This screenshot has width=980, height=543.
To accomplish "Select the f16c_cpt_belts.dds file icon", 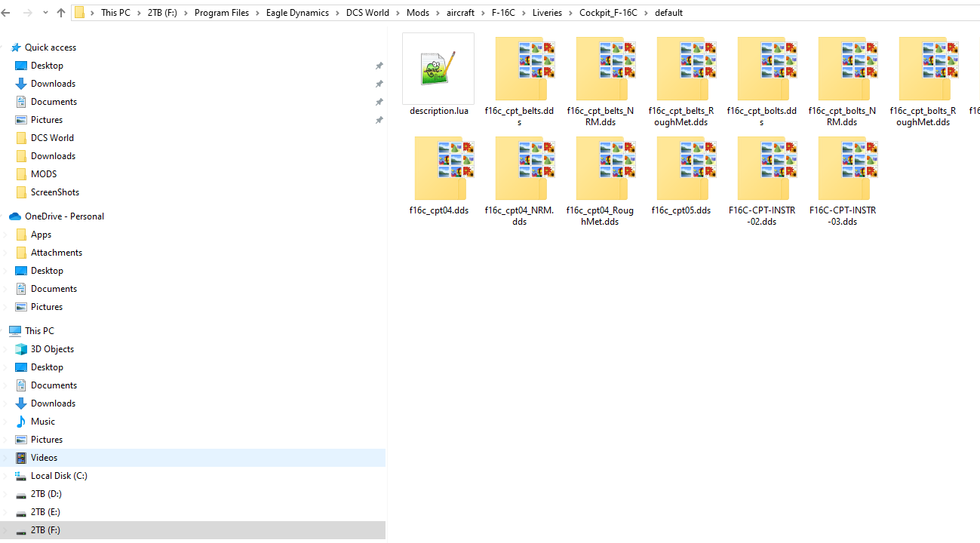I will [x=524, y=69].
